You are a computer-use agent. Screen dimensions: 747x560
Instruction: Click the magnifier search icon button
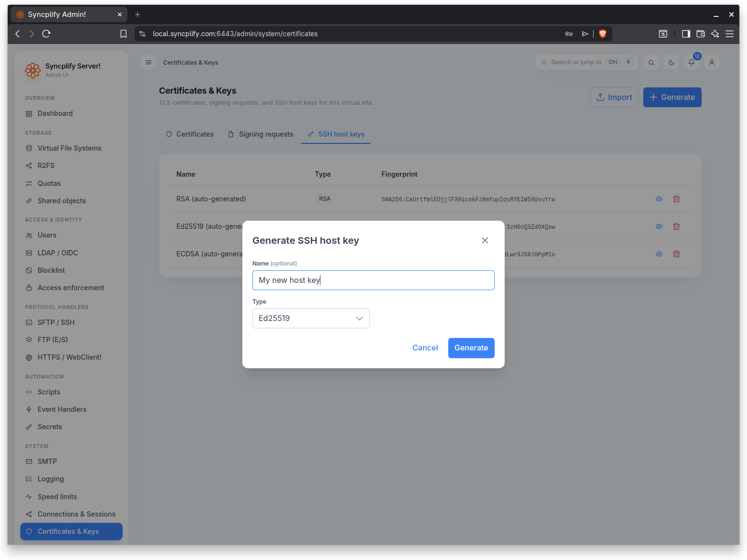coord(651,62)
